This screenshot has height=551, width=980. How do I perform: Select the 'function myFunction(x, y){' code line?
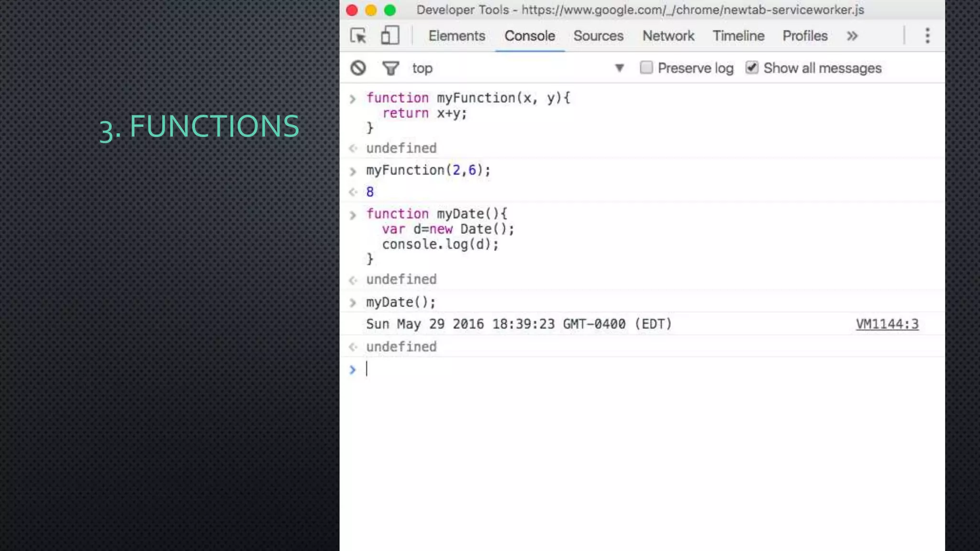pyautogui.click(x=468, y=98)
